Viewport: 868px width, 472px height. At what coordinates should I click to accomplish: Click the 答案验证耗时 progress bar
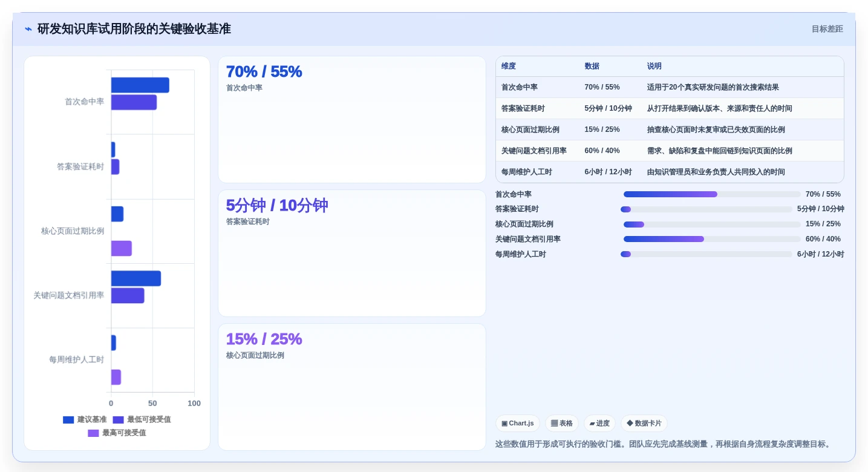click(x=706, y=209)
